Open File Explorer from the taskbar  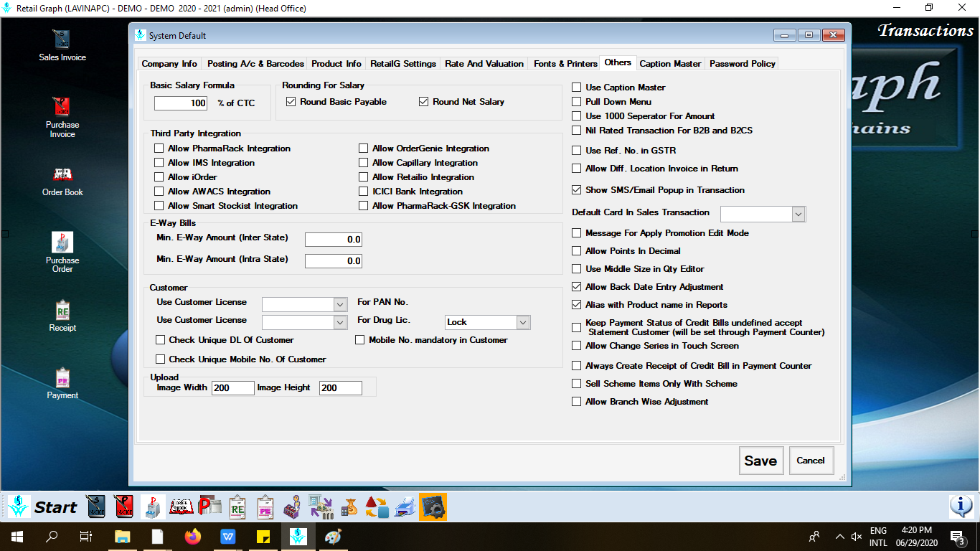pyautogui.click(x=123, y=536)
